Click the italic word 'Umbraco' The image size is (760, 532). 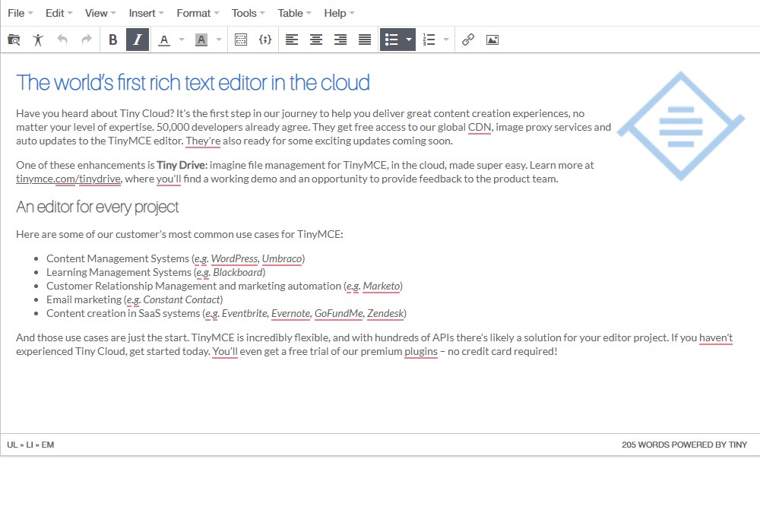(282, 258)
